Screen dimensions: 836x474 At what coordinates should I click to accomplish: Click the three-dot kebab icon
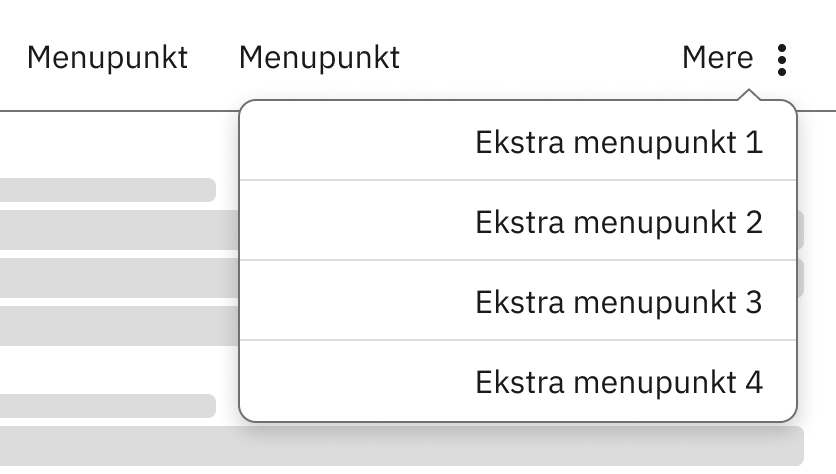pos(782,59)
